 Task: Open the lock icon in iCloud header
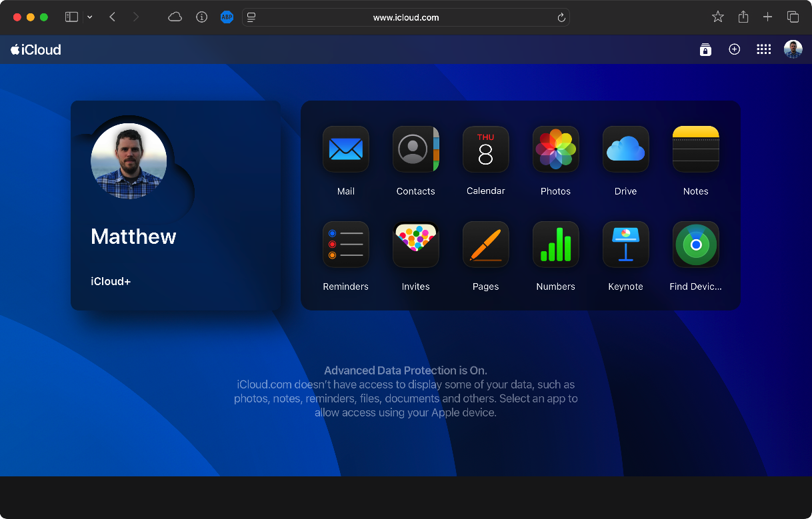705,49
